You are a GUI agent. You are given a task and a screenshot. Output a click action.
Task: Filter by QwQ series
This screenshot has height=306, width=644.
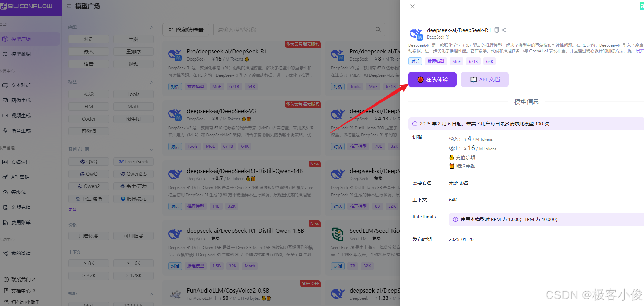[89, 174]
